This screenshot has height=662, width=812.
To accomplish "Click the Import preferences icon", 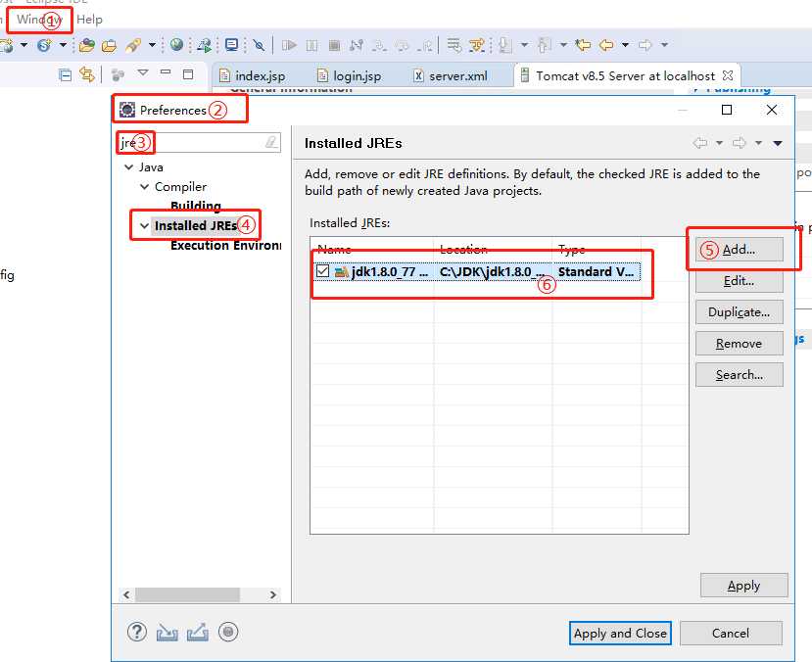I will (x=167, y=633).
